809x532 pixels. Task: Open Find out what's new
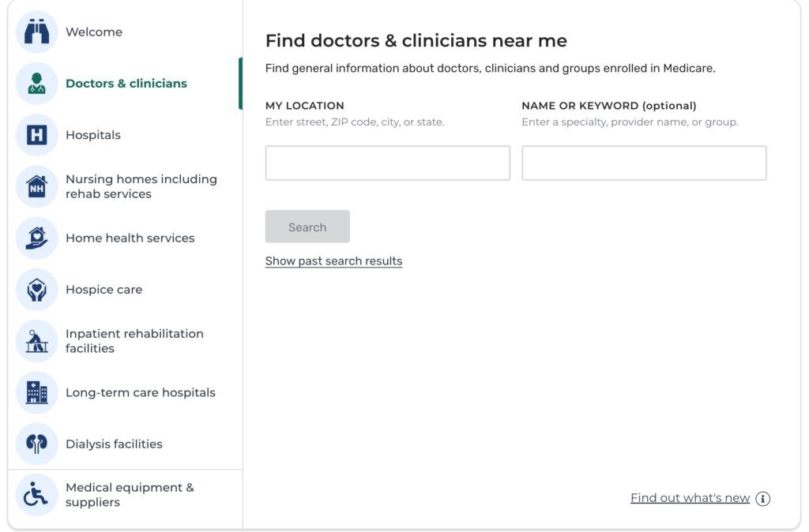click(x=689, y=497)
